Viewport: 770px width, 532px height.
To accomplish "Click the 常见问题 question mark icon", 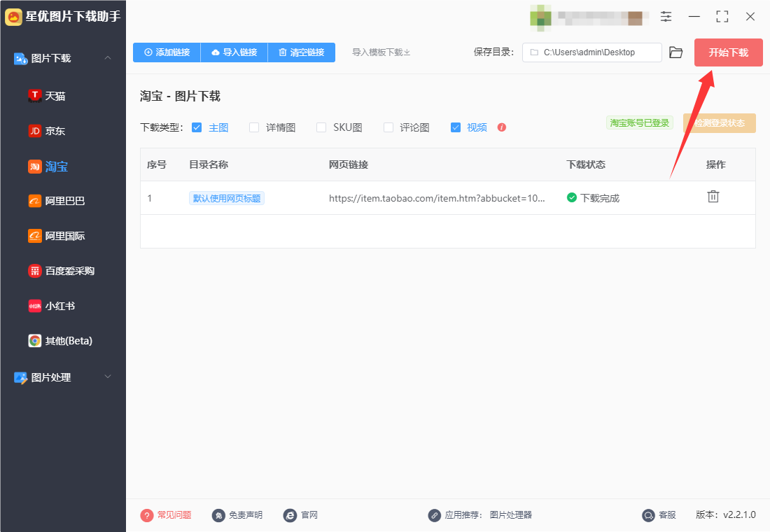I will 147,514.
